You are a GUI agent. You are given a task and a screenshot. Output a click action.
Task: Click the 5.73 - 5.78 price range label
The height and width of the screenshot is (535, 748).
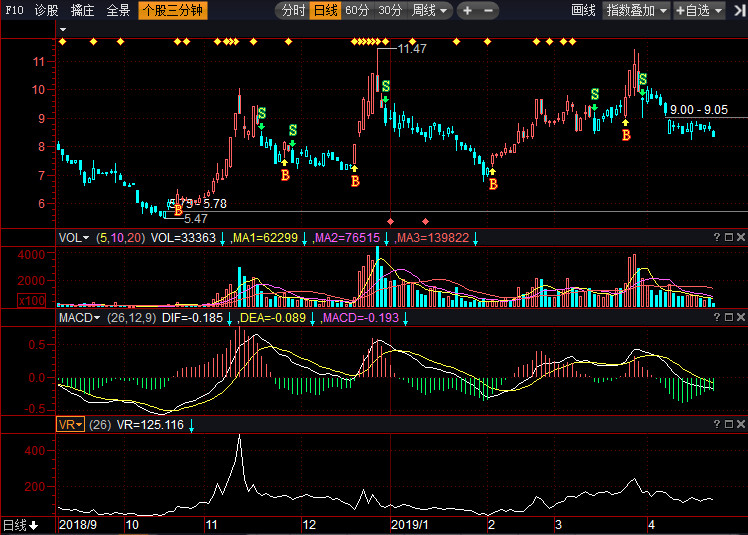click(197, 204)
